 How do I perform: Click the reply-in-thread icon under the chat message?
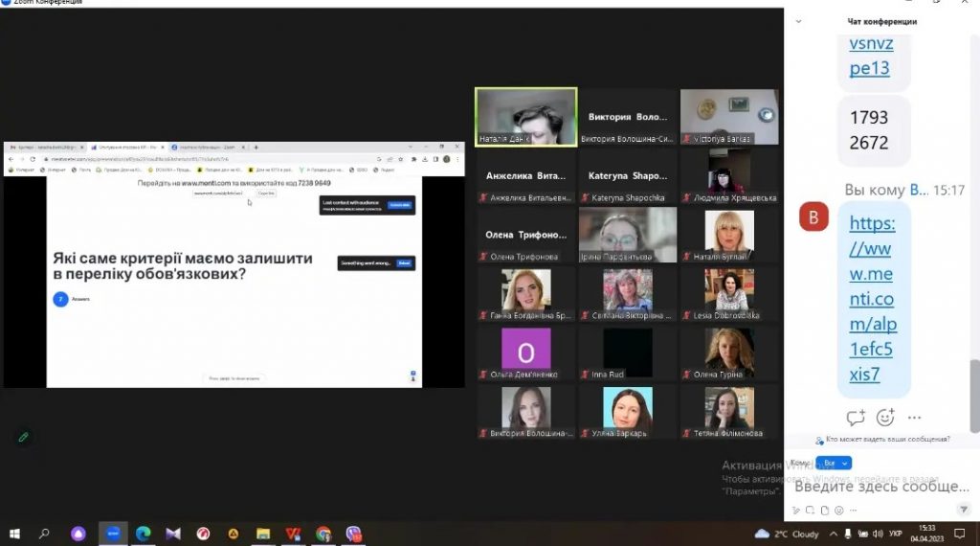(x=856, y=418)
